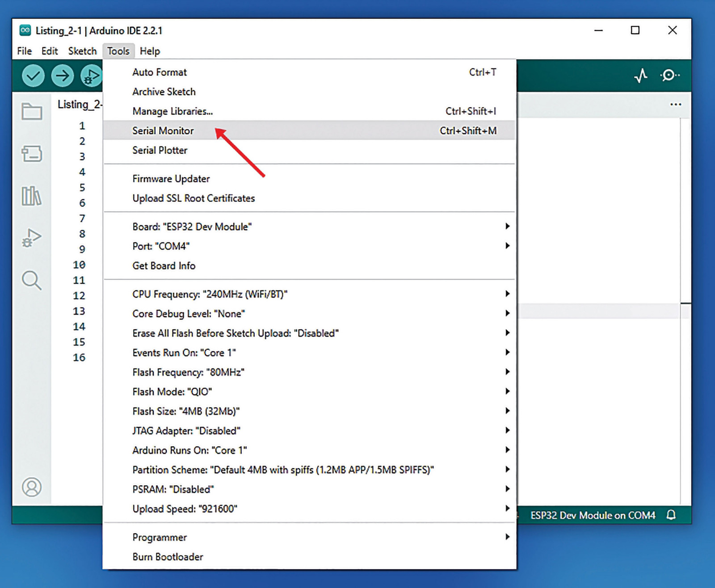Open the Serial Monitor icon in the toolbar
The height and width of the screenshot is (588, 715).
(670, 76)
